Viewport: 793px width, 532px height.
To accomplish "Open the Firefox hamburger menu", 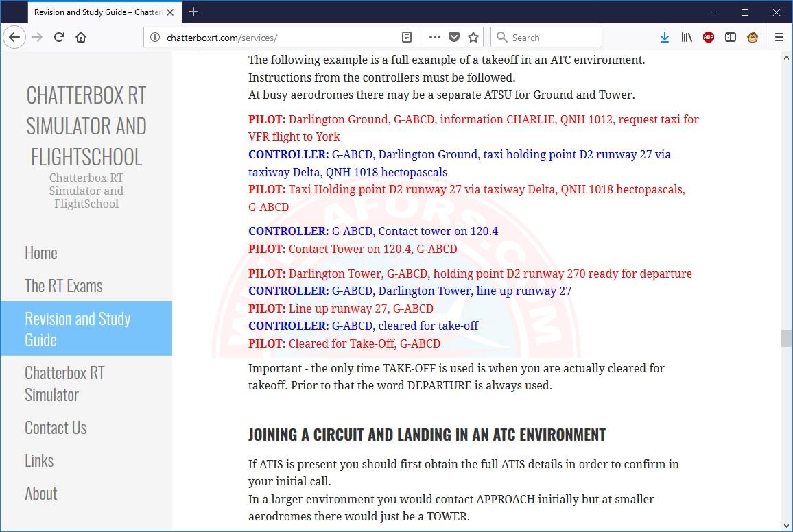I will [x=779, y=37].
